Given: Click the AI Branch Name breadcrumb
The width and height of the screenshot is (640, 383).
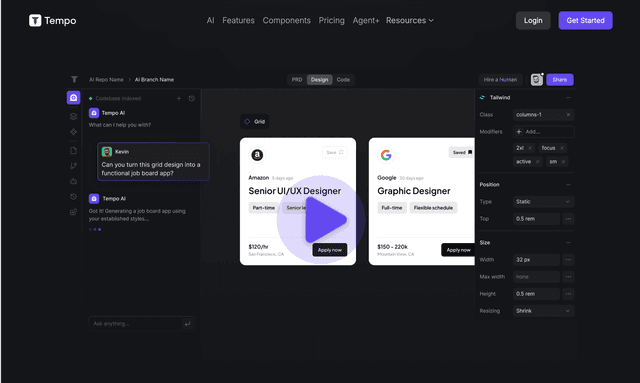Looking at the screenshot, I should pyautogui.click(x=154, y=80).
